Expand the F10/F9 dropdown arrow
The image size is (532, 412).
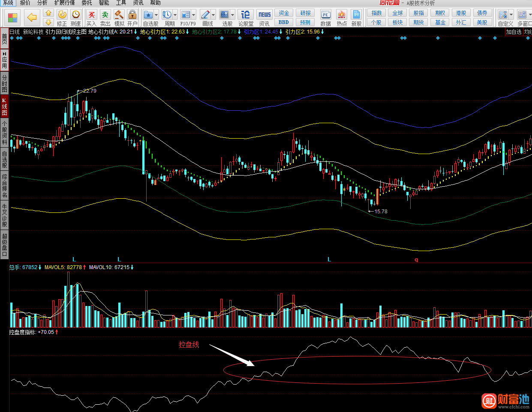tap(193, 15)
